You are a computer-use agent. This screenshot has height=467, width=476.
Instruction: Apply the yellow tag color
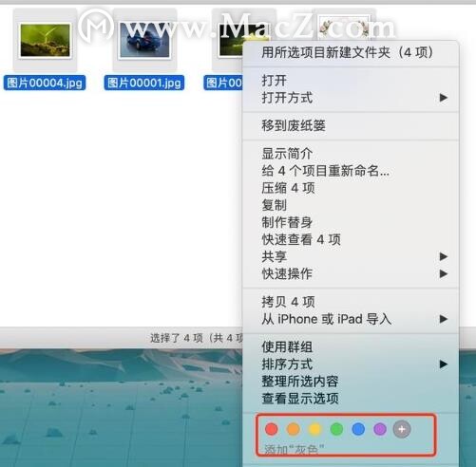pos(315,429)
